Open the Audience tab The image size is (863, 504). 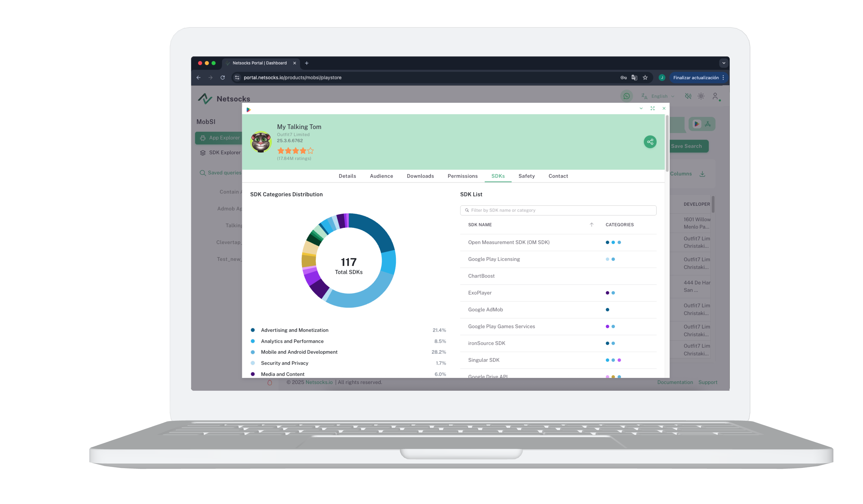click(x=381, y=176)
